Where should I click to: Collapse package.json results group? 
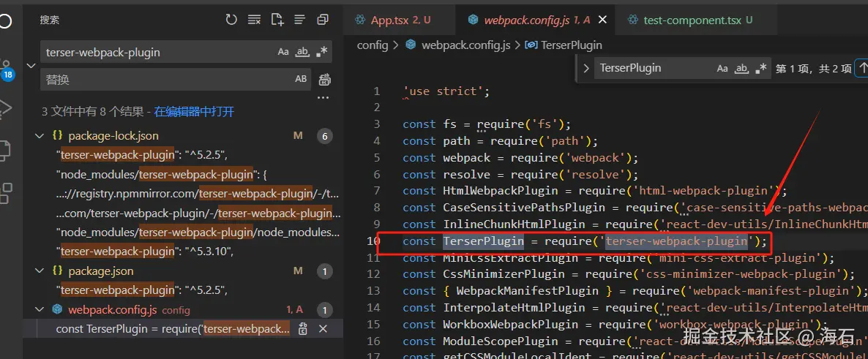(x=40, y=271)
